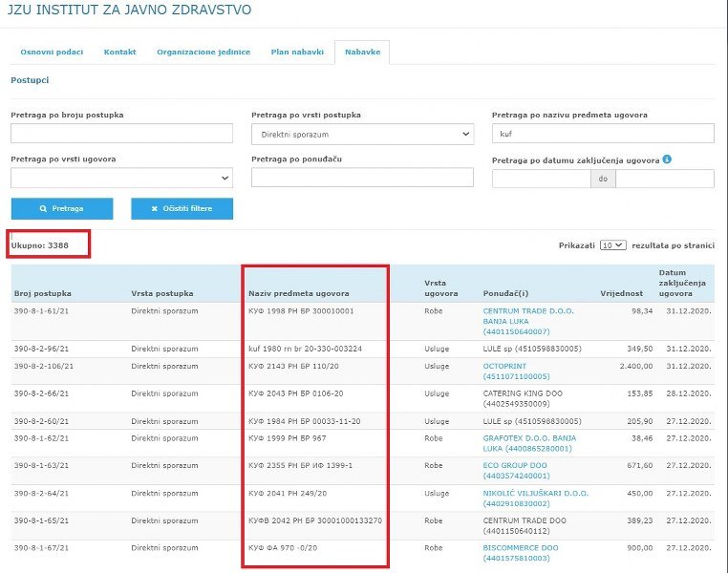Click the end date field after 'do'
The height and width of the screenshot is (573, 728).
point(664,179)
